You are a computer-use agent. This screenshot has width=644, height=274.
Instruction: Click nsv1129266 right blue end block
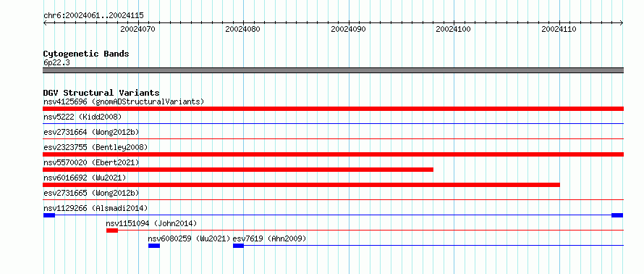click(x=617, y=215)
